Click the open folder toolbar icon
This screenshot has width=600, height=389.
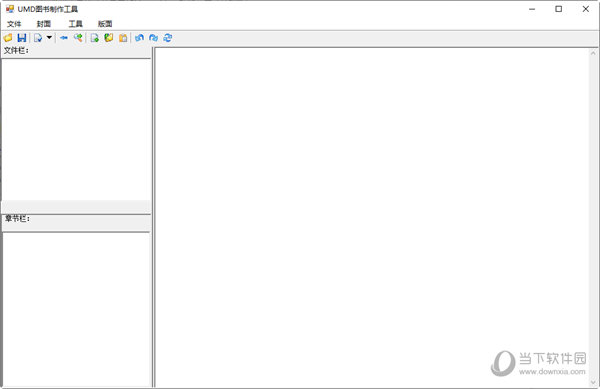coord(8,38)
